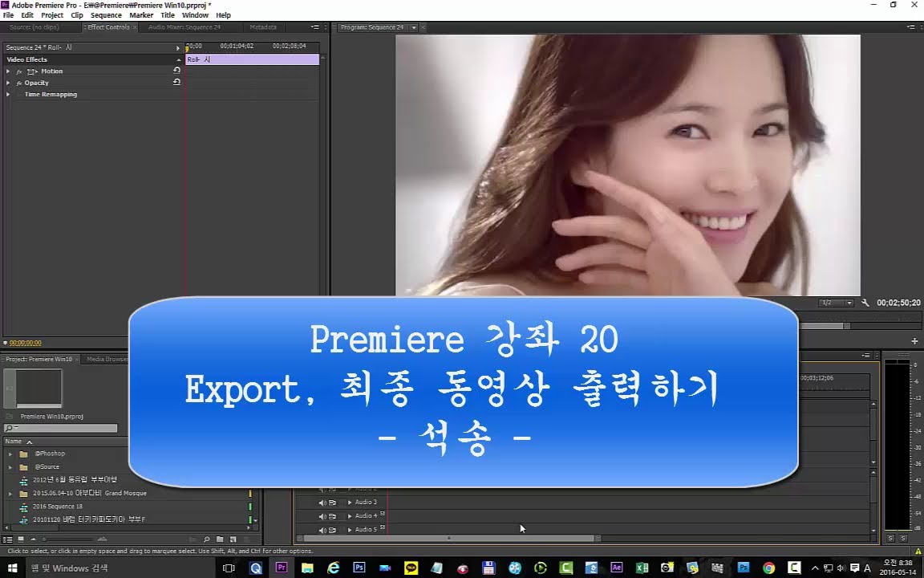
Task: Open Premiere Pro from the taskbar
Action: click(281, 568)
